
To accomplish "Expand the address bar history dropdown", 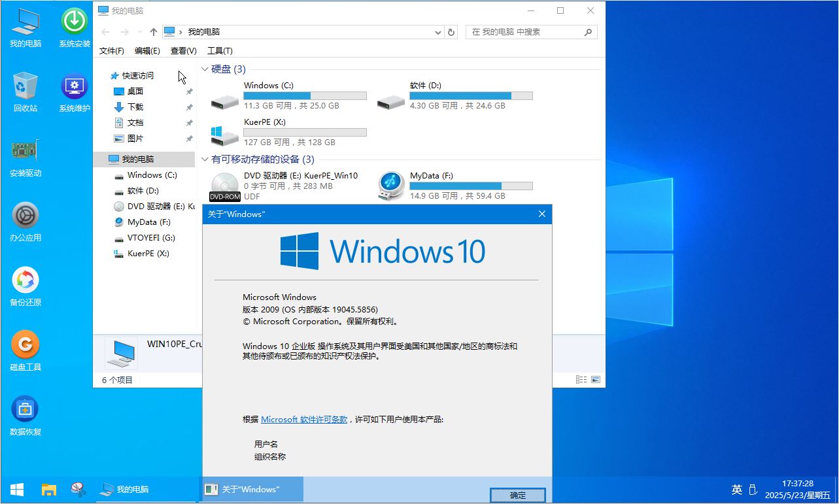I will [x=438, y=32].
